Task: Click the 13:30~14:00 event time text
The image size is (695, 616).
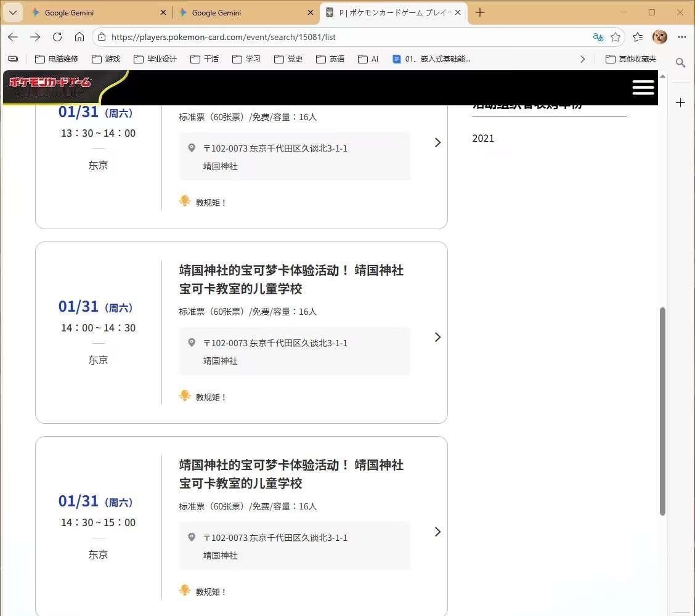Action: click(x=98, y=133)
